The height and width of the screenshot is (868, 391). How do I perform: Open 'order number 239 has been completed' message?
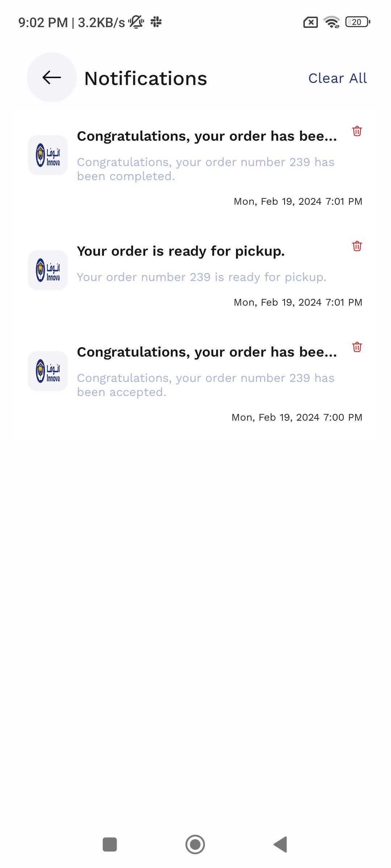[205, 169]
